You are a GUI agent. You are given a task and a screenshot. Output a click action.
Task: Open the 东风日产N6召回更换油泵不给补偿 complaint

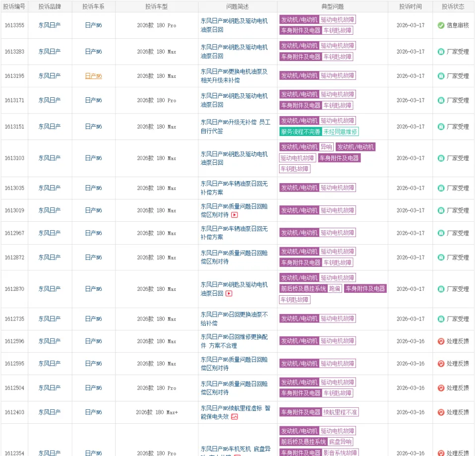point(234,319)
